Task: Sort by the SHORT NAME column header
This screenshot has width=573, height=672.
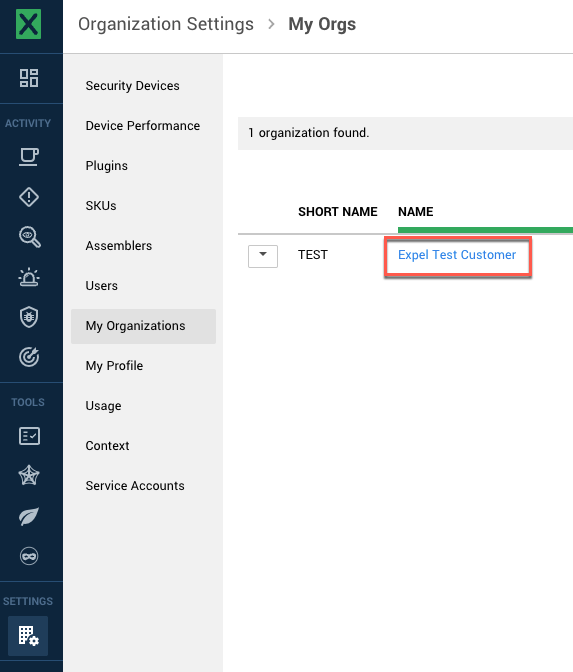Action: pyautogui.click(x=338, y=212)
